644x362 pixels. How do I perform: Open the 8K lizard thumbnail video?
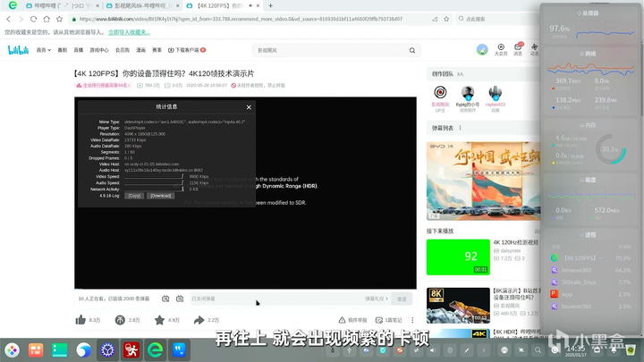(458, 306)
